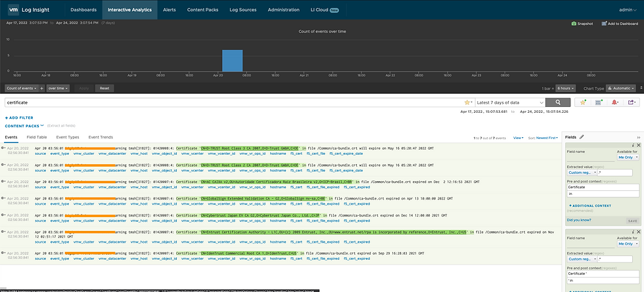Switch to Event Types tab

(67, 137)
